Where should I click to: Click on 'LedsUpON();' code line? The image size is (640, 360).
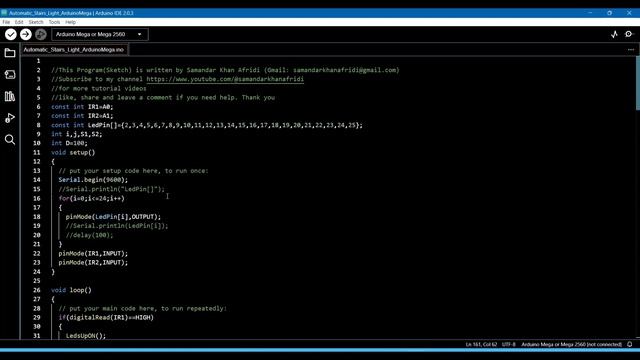[x=86, y=336]
